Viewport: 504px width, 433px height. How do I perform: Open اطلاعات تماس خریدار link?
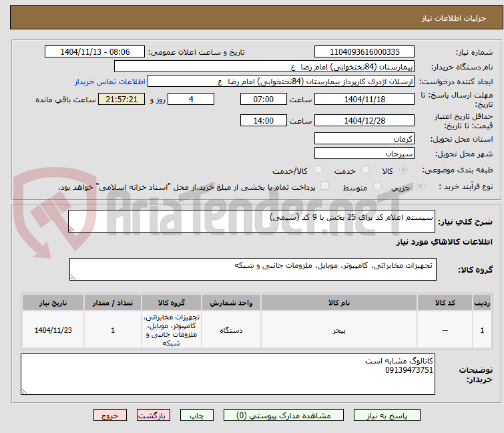click(x=110, y=82)
